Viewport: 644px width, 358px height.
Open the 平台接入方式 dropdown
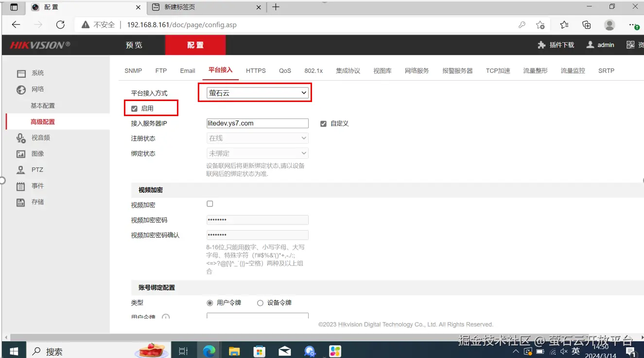point(258,93)
